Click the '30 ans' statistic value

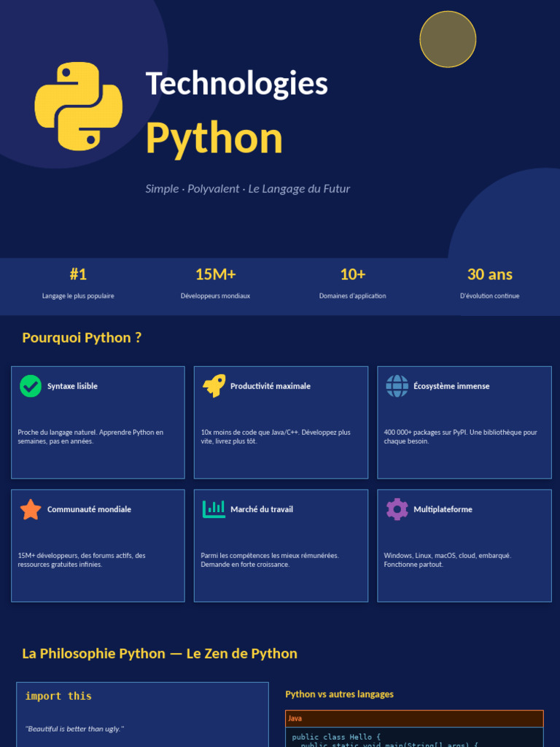(x=490, y=274)
